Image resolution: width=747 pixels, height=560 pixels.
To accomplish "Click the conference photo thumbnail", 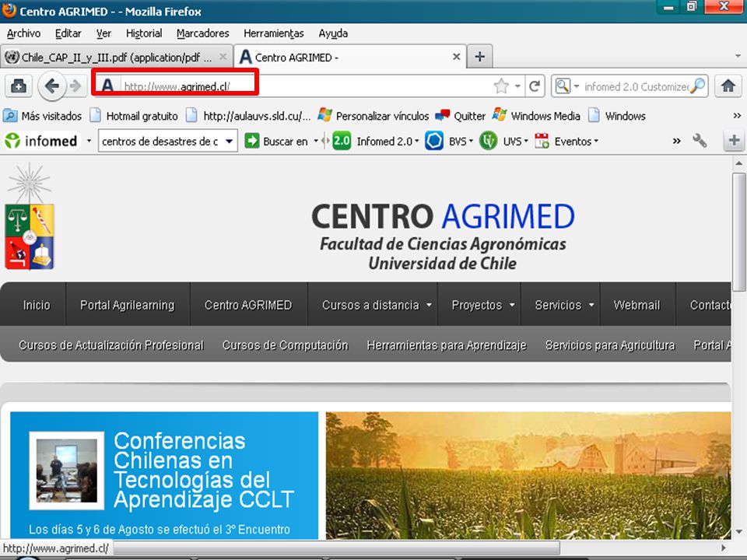I will 67,471.
